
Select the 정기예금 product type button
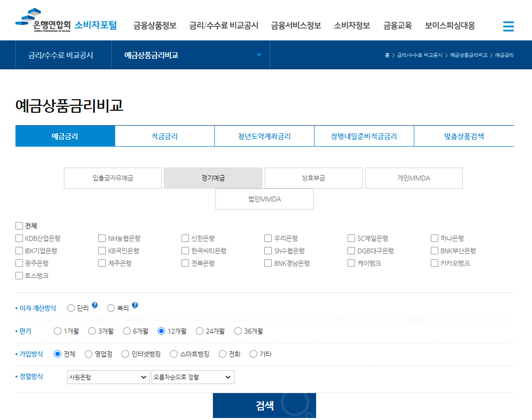[x=213, y=178]
